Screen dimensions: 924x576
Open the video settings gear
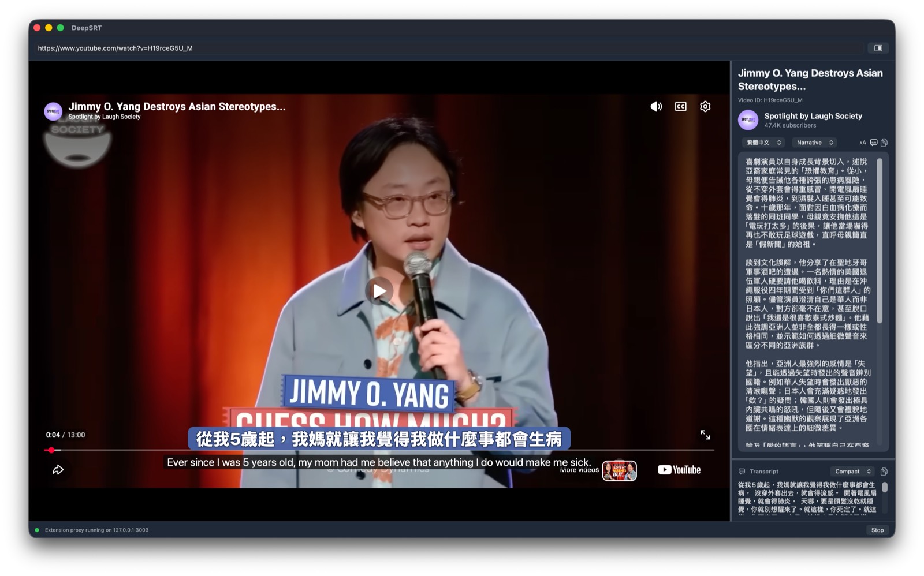705,107
